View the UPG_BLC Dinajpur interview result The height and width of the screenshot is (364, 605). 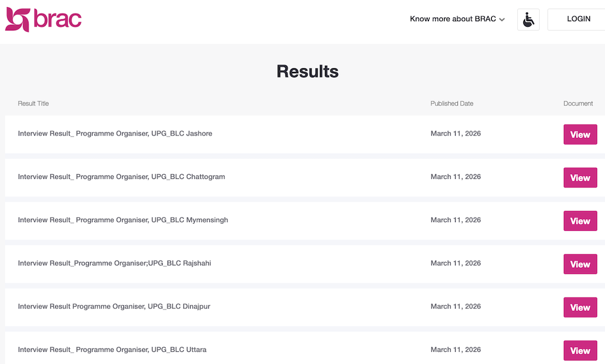(580, 307)
